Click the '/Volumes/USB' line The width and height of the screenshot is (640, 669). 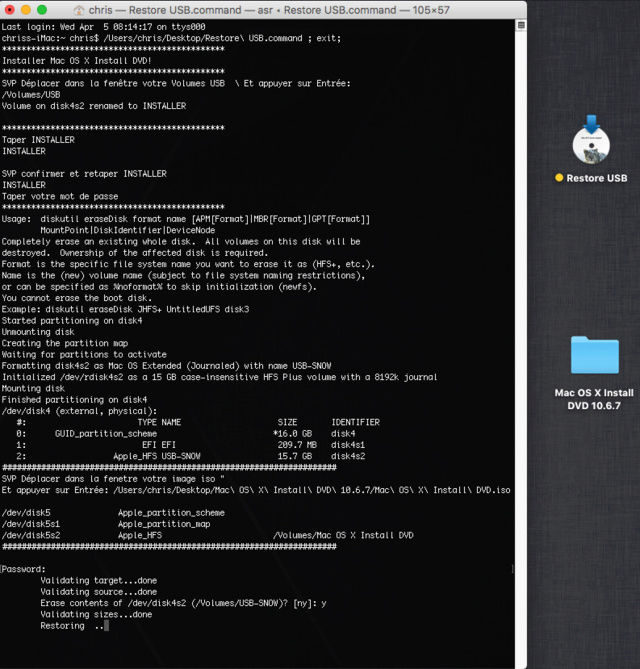tap(31, 95)
